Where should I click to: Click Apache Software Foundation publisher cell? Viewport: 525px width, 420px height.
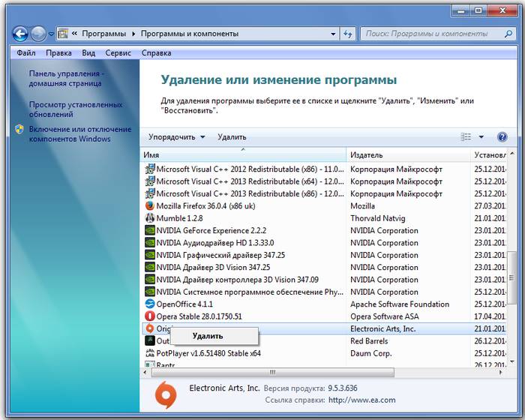400,304
